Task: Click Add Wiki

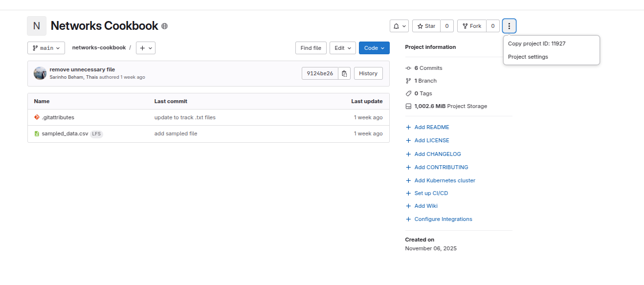Action: tap(422, 206)
